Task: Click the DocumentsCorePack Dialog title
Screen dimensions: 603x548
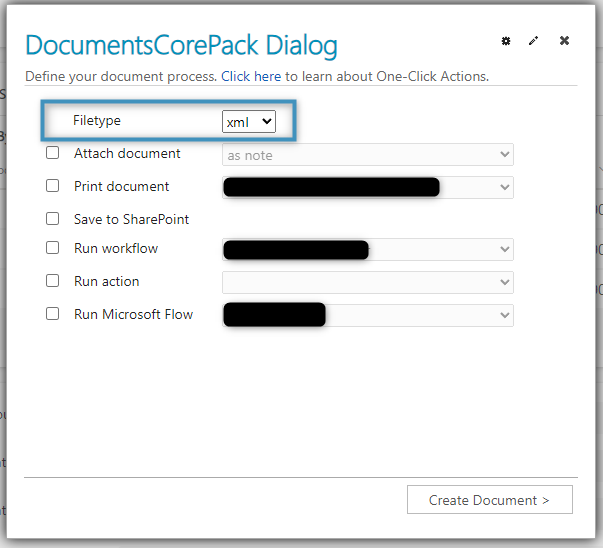Action: click(181, 46)
